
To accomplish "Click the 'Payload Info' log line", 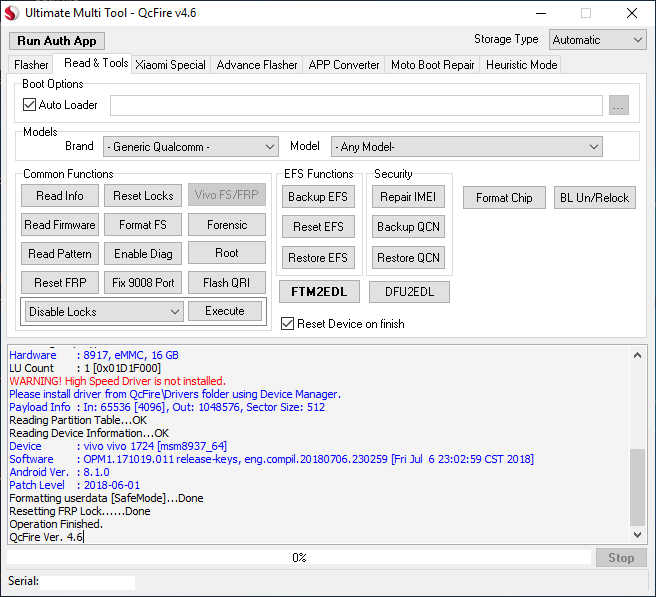I will (x=167, y=407).
